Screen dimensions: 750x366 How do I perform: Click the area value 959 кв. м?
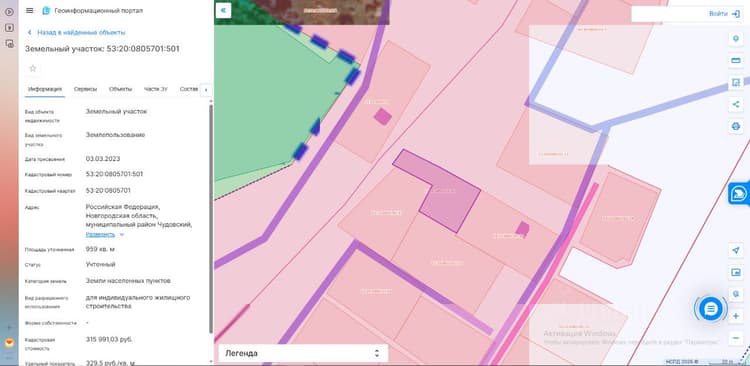click(100, 249)
